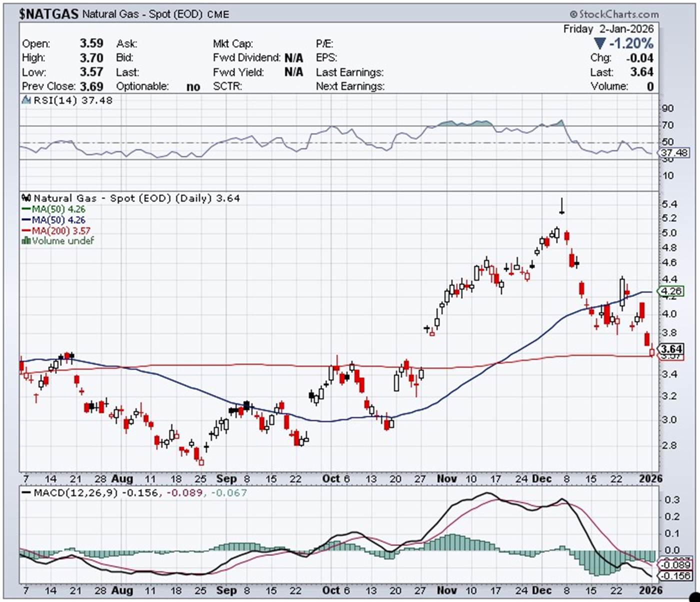This screenshot has width=700, height=602.
Task: Click the bold 3.64 last price tag on axis
Action: 671,348
